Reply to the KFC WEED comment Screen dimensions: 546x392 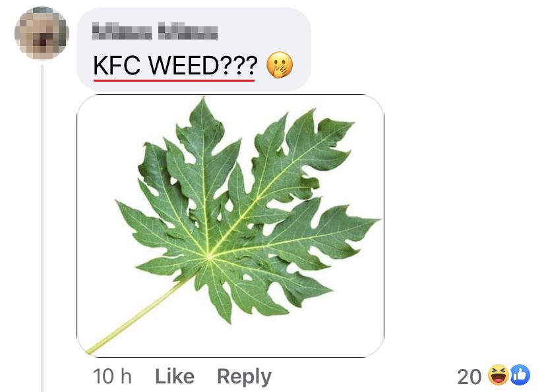244,377
